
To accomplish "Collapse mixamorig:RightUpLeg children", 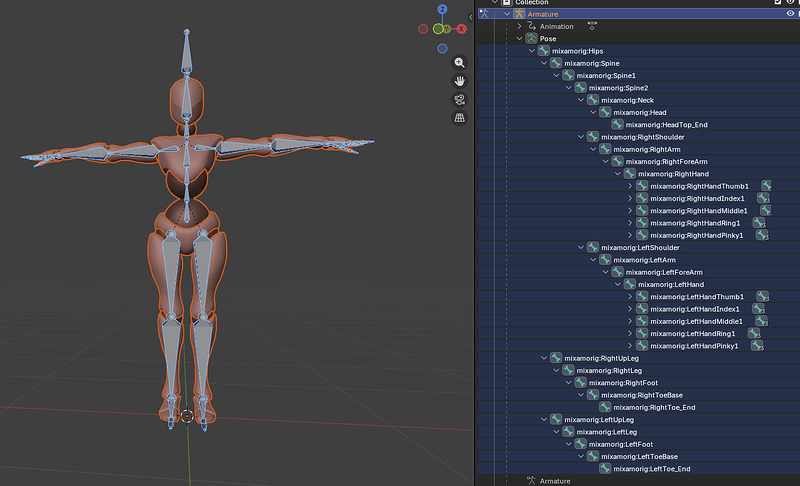I will pos(544,358).
